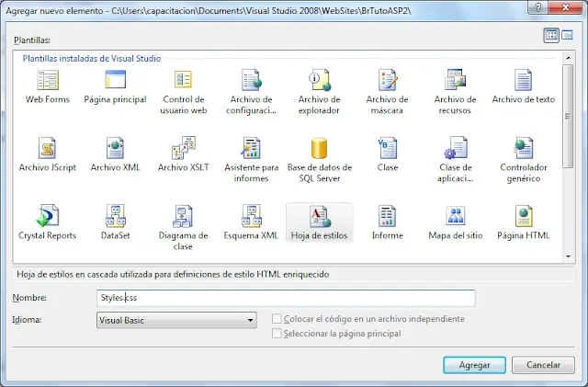The height and width of the screenshot is (387, 588).
Task: Pick the Página HTML template icon
Action: pos(523,216)
